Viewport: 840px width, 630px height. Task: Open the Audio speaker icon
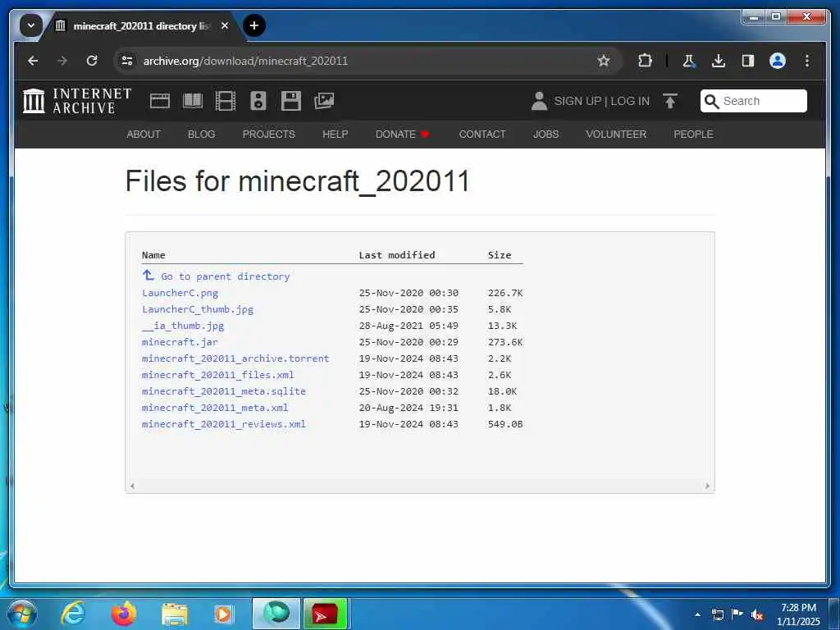pyautogui.click(x=258, y=101)
